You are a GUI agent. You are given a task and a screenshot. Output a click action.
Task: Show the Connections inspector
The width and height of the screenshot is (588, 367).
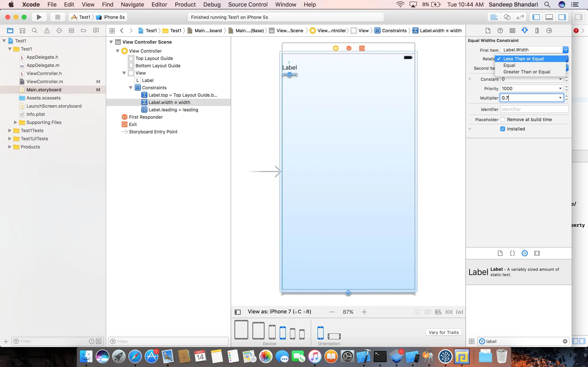[x=549, y=31]
